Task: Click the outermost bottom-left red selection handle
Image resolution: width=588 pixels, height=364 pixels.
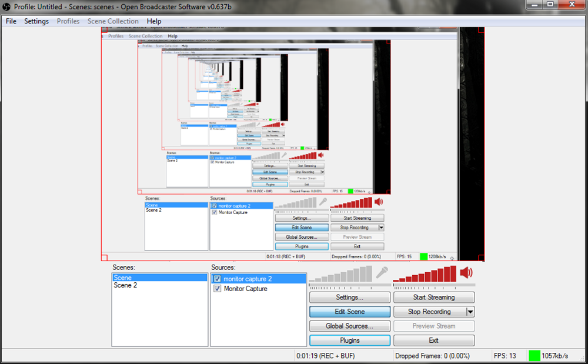Action: click(x=104, y=258)
